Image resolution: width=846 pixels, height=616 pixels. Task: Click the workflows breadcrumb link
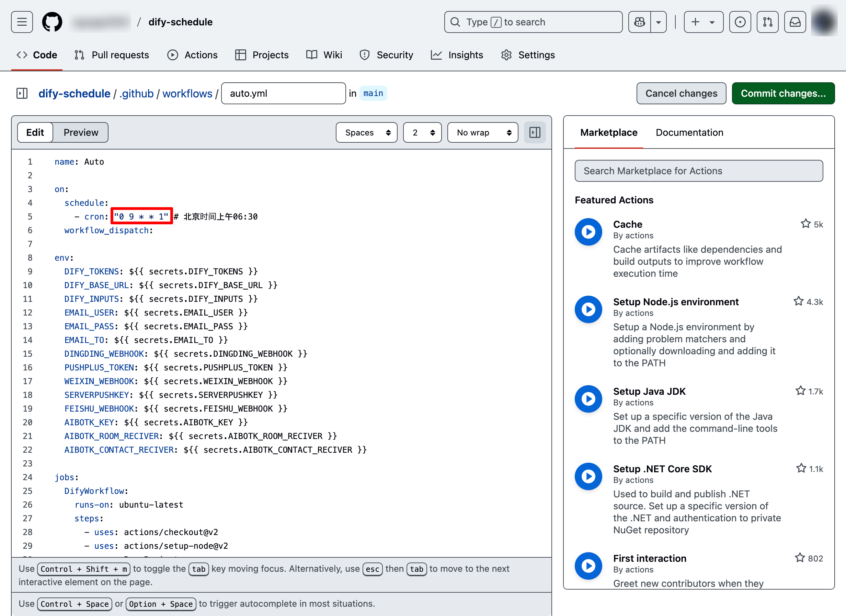pos(187,93)
